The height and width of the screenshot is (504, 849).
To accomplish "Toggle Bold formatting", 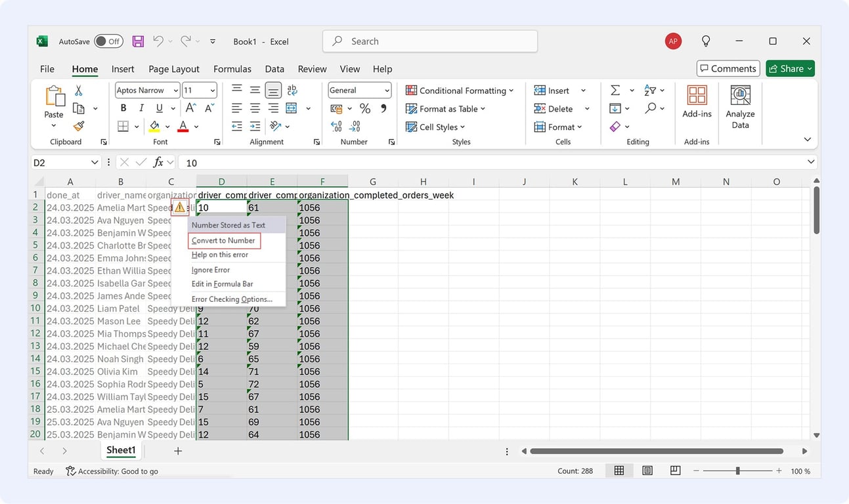I will [123, 108].
